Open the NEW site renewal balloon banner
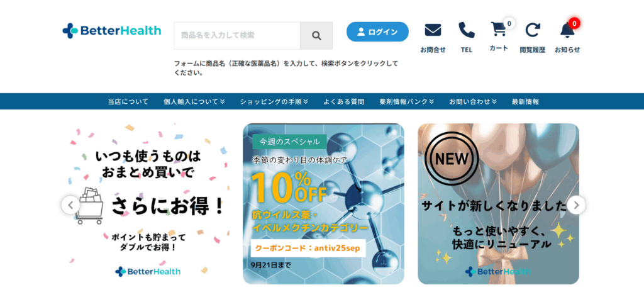The image size is (644, 297). coord(498,204)
